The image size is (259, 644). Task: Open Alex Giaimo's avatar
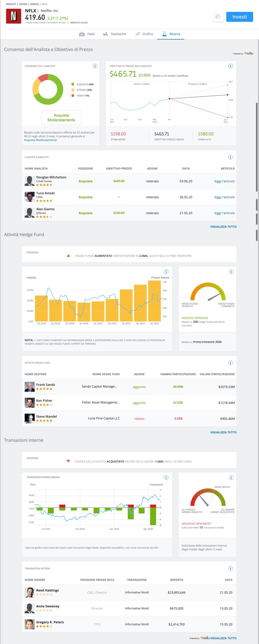coord(30,213)
